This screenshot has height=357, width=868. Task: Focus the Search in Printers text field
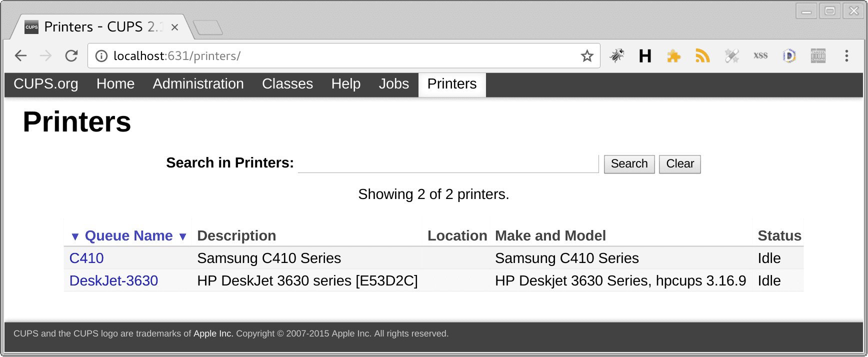click(x=448, y=163)
